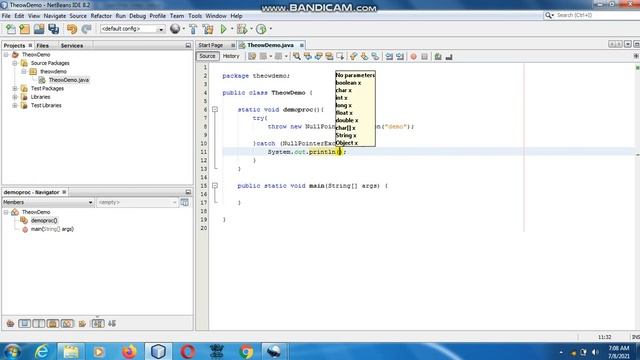Click the Build Project hammer icon

click(193, 29)
